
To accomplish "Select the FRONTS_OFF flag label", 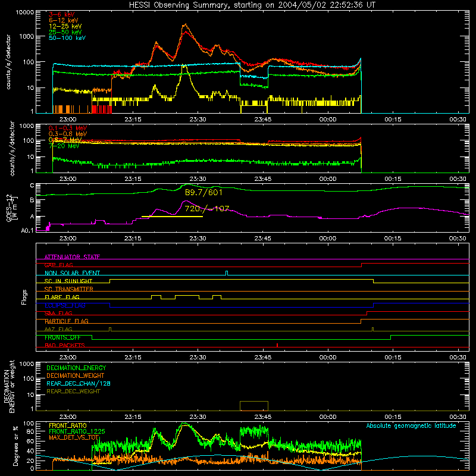I will tap(62, 337).
